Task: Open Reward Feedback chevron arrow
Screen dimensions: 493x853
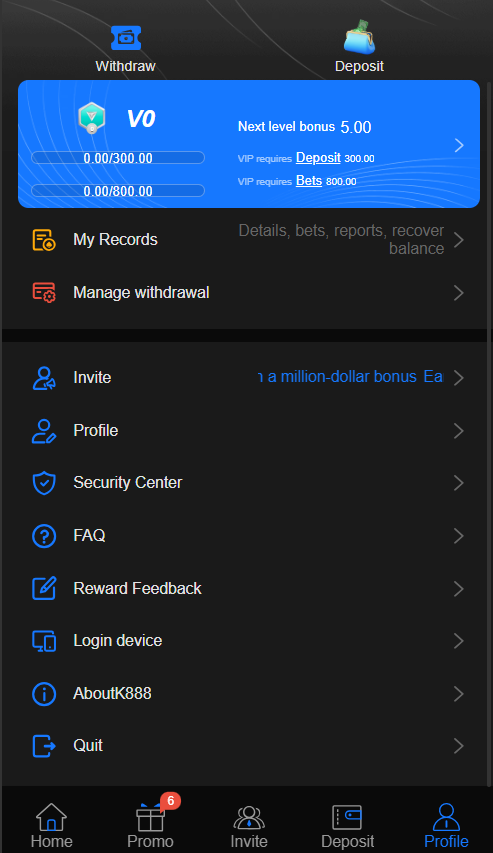Action: (x=459, y=589)
